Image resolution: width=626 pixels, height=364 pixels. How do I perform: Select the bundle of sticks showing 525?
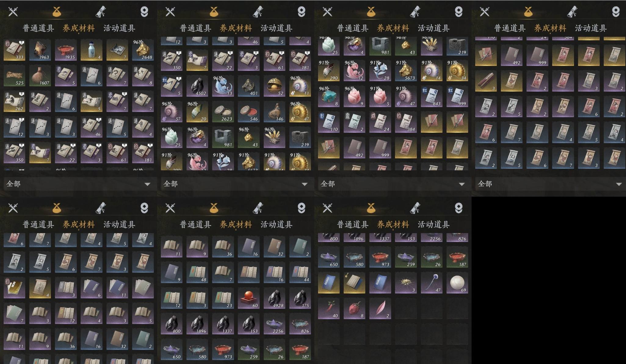(x=14, y=76)
